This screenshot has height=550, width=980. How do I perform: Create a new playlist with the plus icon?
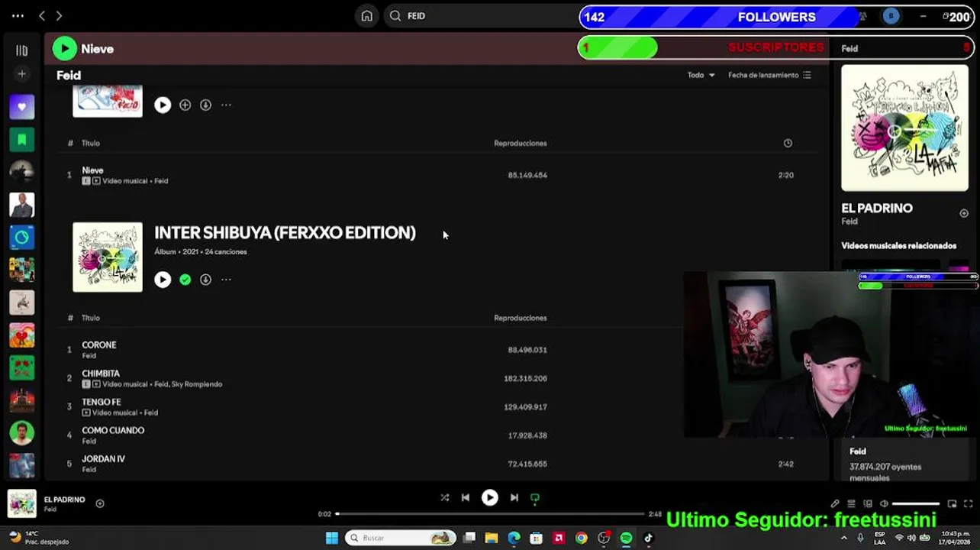click(x=22, y=74)
